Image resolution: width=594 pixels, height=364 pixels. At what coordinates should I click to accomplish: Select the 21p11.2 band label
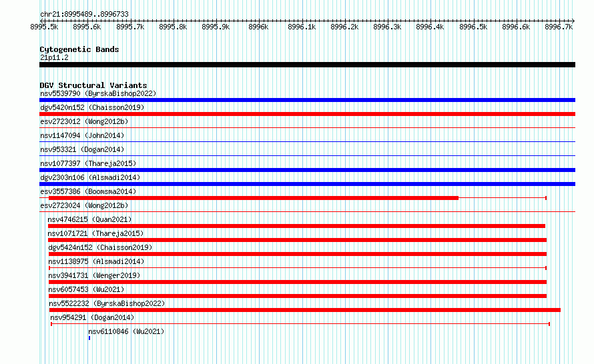click(x=54, y=57)
